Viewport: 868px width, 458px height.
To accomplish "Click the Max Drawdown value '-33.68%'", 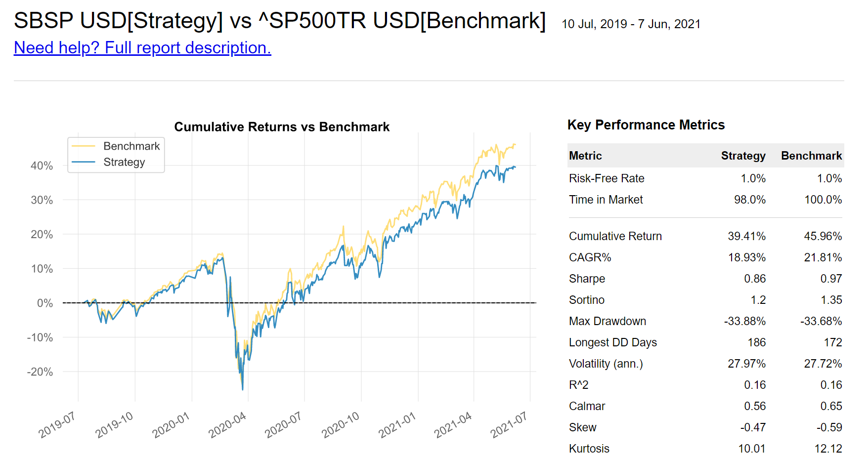I will 821,321.
